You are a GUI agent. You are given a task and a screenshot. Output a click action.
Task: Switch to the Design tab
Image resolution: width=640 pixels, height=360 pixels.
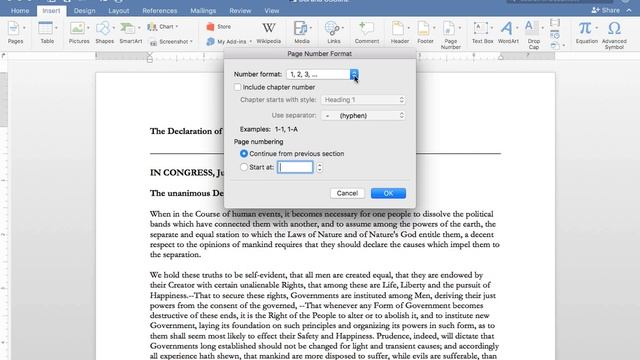(x=84, y=11)
